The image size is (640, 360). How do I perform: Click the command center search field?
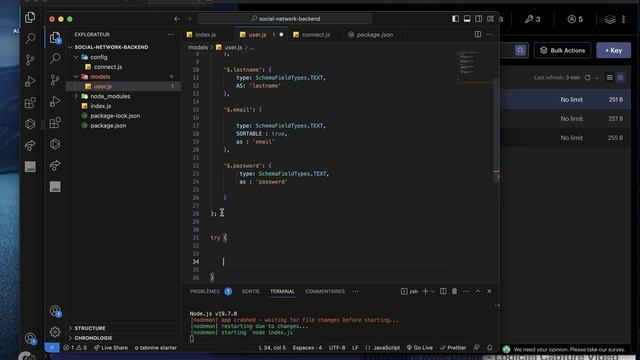[285, 19]
